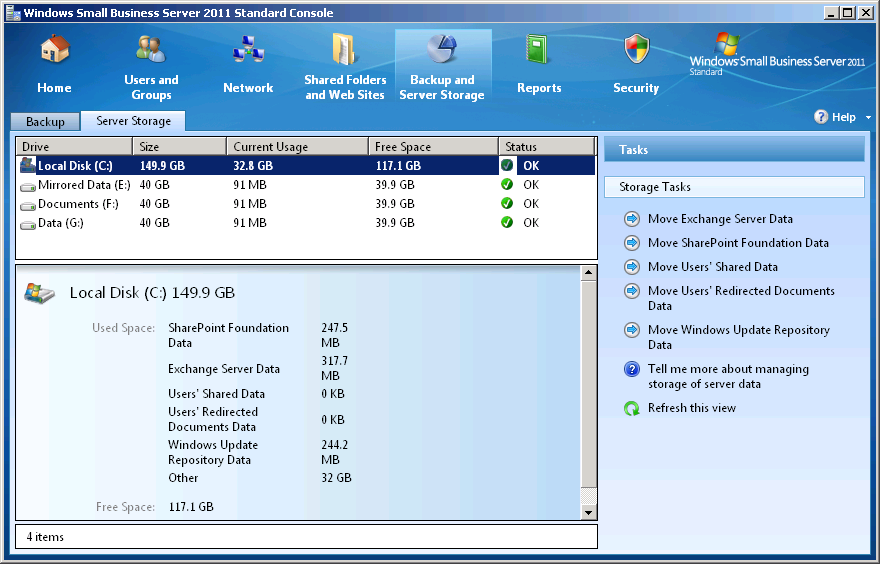Switch to the Backup tab

click(45, 122)
